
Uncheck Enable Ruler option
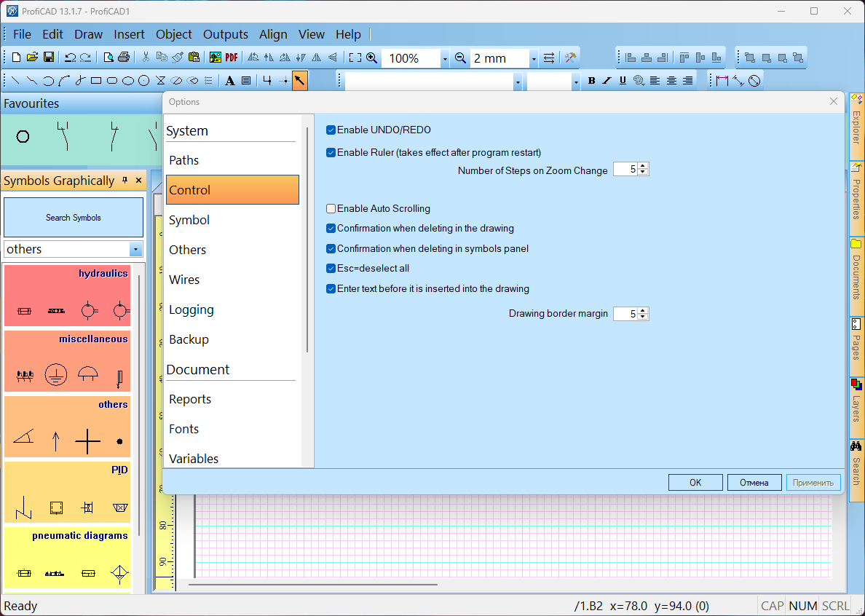331,153
